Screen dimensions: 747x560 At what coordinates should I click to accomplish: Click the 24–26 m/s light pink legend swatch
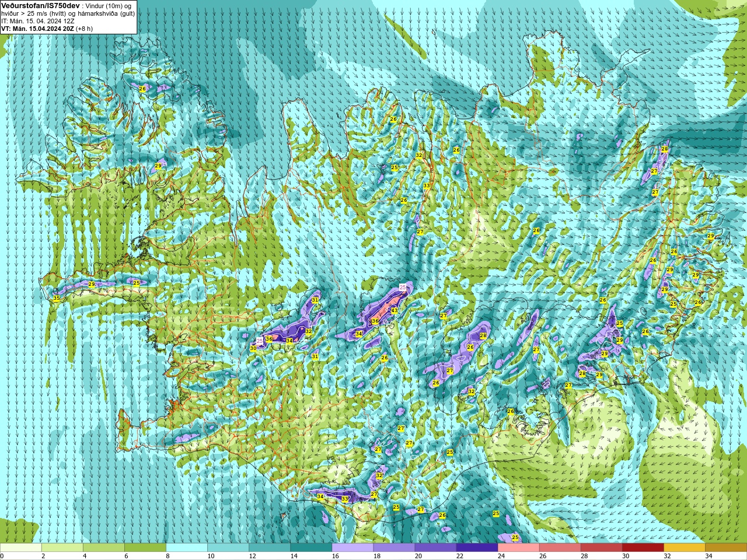pyautogui.click(x=518, y=547)
